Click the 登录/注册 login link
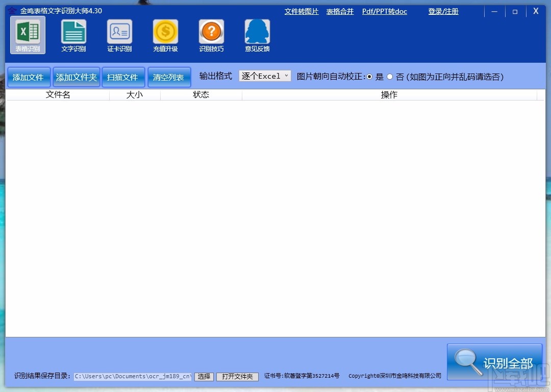This screenshot has width=551, height=392. pyautogui.click(x=443, y=11)
